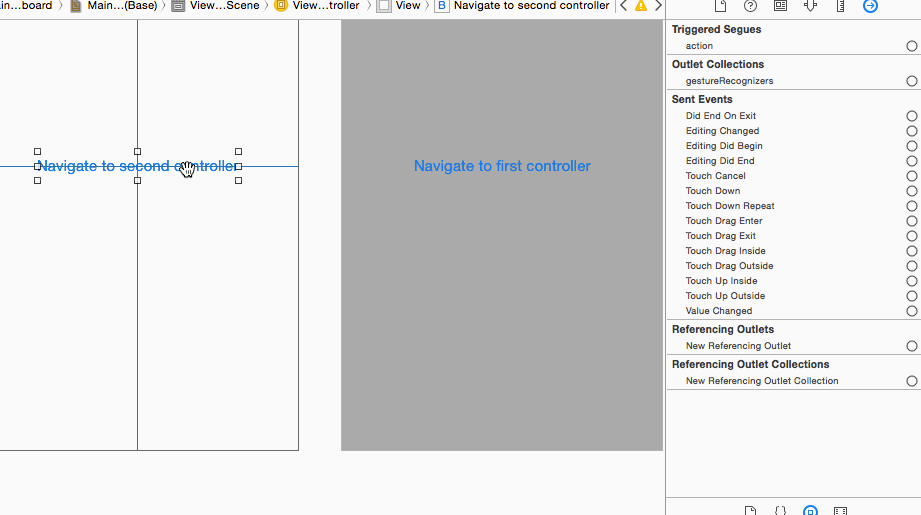
Task: Select the Connections inspector arrow icon
Action: (x=870, y=6)
